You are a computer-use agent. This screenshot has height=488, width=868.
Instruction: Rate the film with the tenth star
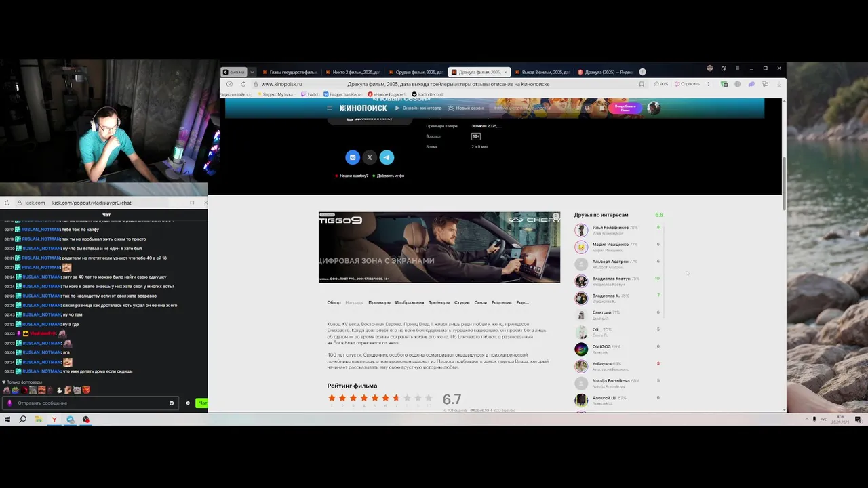click(429, 398)
